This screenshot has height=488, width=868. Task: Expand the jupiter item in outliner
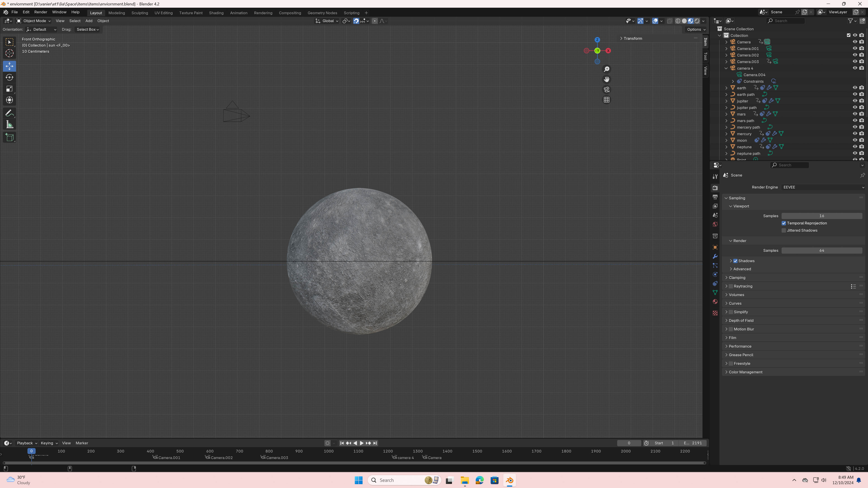click(x=726, y=101)
